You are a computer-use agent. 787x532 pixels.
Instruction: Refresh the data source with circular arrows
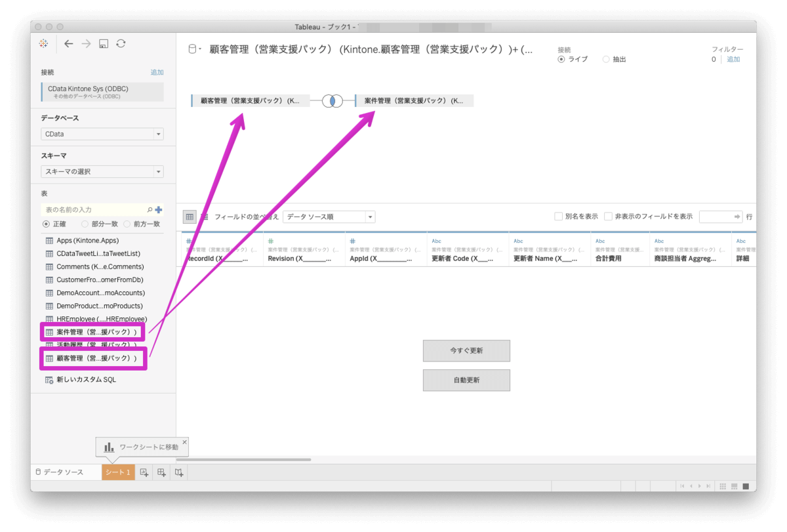point(121,44)
